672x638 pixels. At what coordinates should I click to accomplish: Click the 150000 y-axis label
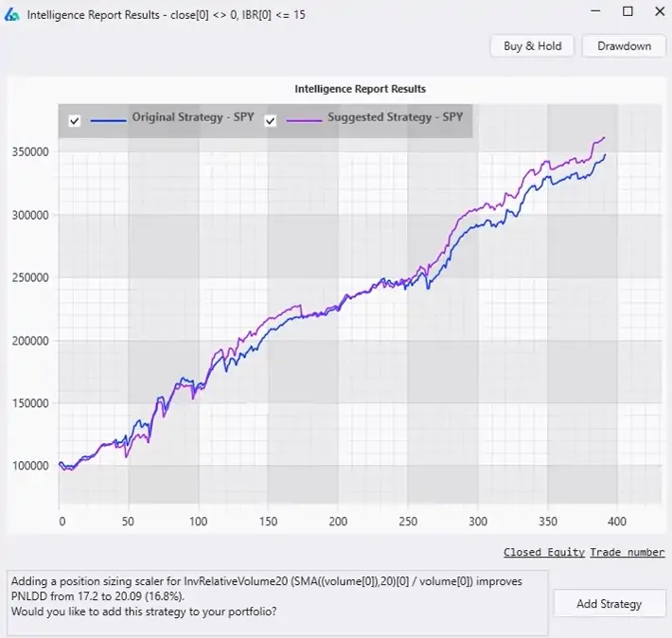30,403
